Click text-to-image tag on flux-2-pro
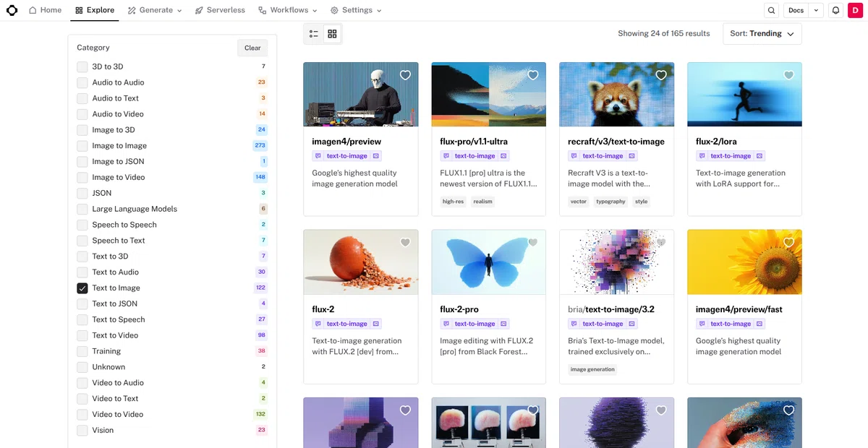 click(x=475, y=324)
